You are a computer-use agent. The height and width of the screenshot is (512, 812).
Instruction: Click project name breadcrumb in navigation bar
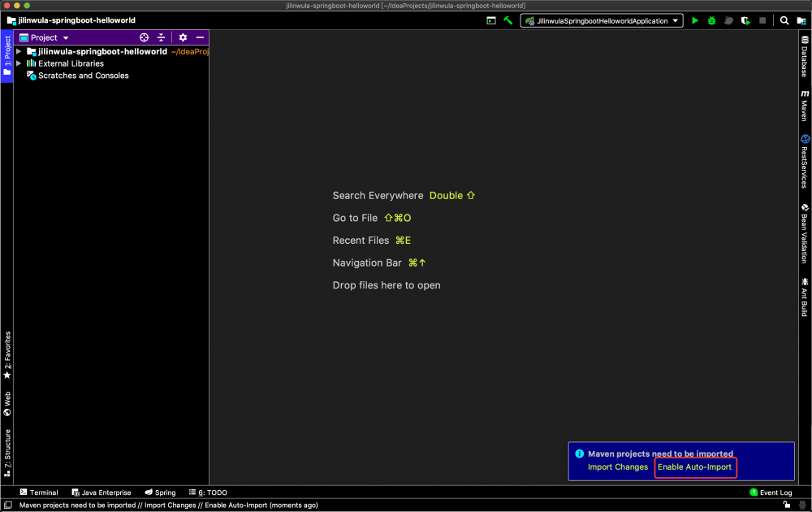point(71,20)
